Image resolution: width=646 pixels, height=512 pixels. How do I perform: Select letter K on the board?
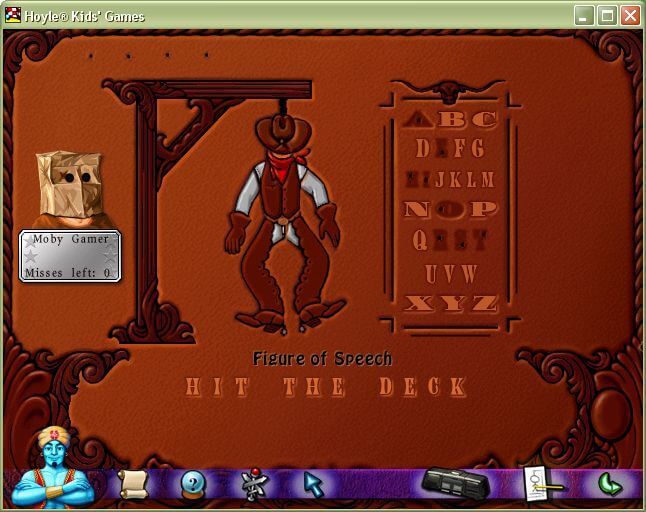(455, 180)
